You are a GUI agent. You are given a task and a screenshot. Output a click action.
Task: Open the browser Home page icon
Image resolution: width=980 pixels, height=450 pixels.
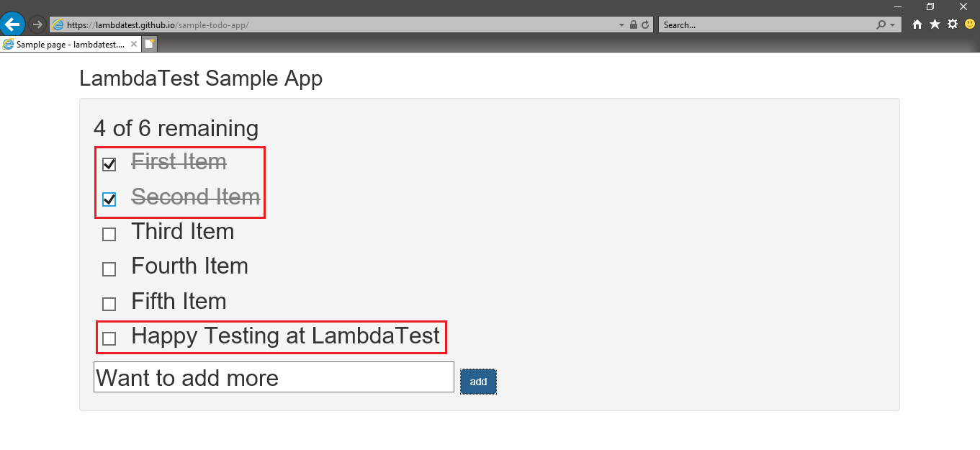click(x=917, y=24)
